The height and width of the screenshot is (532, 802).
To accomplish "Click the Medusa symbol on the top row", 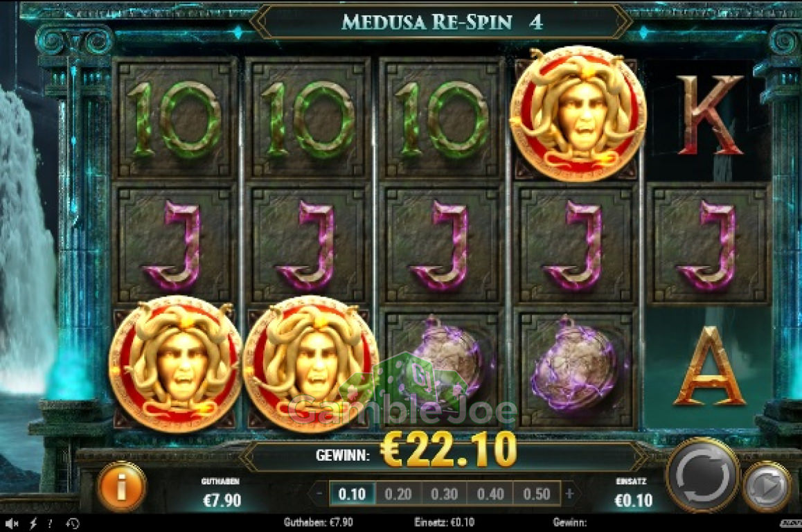I will [578, 114].
